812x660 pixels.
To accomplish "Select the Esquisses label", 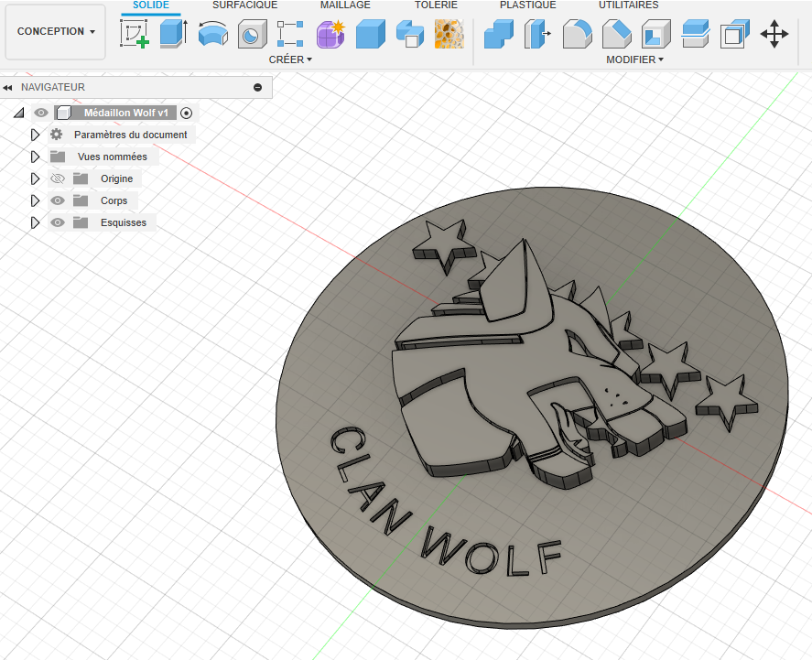I will pyautogui.click(x=124, y=222).
